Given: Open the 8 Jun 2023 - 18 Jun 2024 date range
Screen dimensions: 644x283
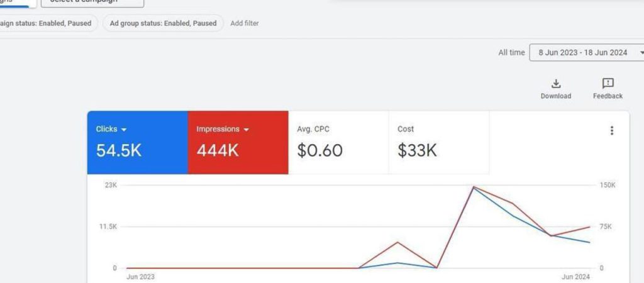Looking at the screenshot, I should coord(582,53).
